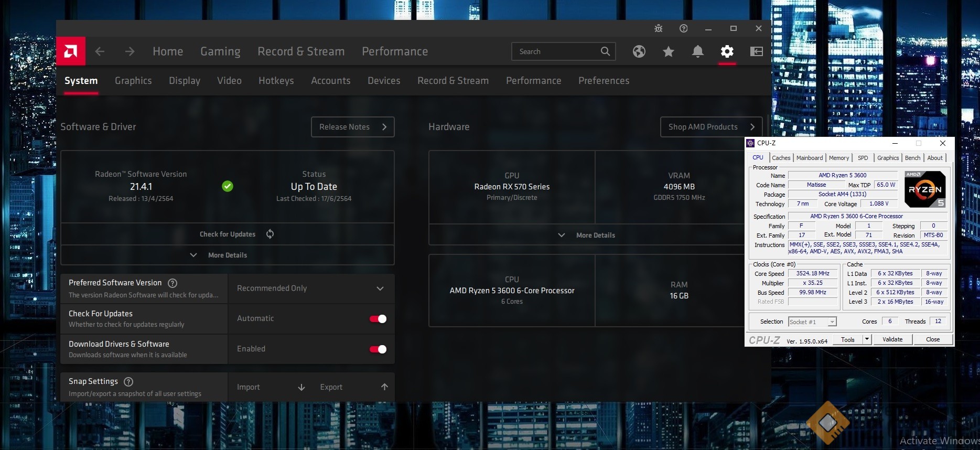Expand More Details under Software & Driver
This screenshot has width=980, height=450.
click(227, 255)
